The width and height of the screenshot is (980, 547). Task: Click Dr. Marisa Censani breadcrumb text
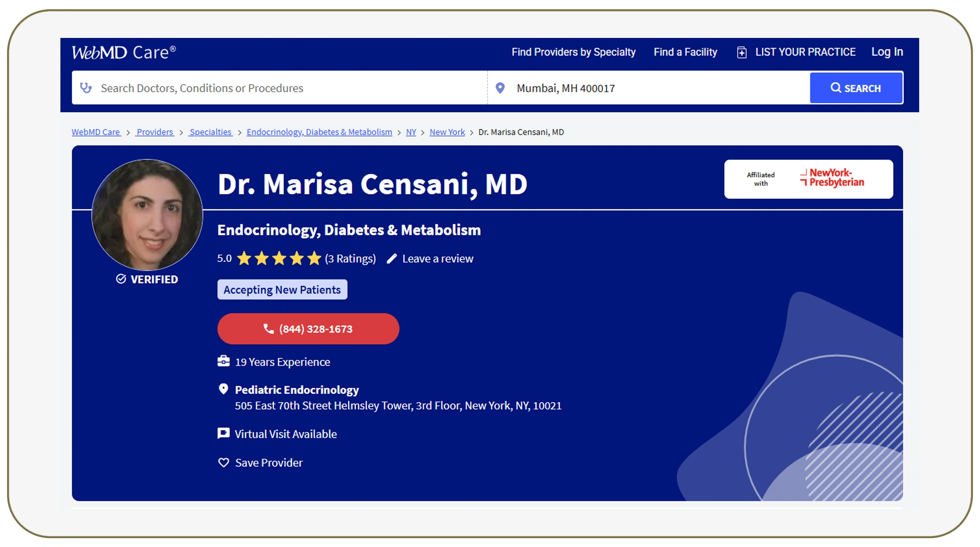pyautogui.click(x=521, y=132)
